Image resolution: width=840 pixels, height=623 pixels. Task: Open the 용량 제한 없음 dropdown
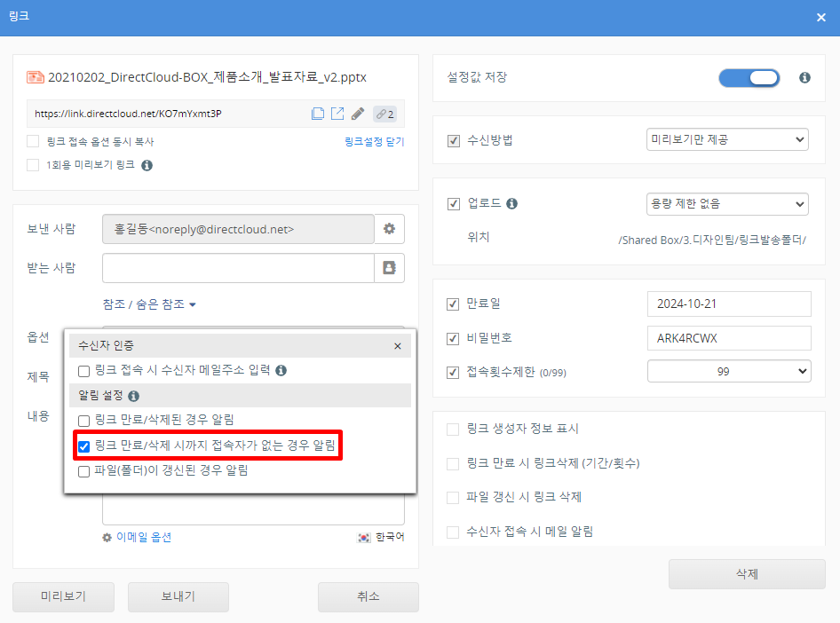727,203
